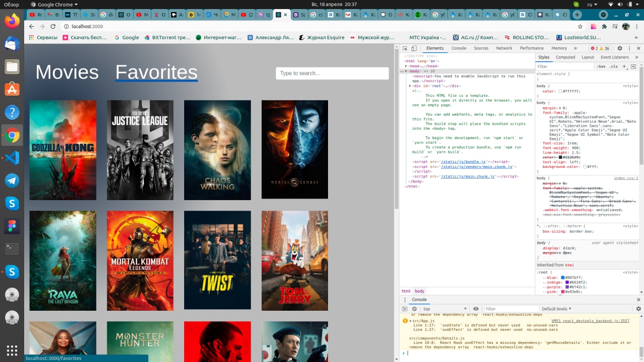The width and height of the screenshot is (644, 362).
Task: Open Ubuntu Software from the dock
Action: (12, 89)
